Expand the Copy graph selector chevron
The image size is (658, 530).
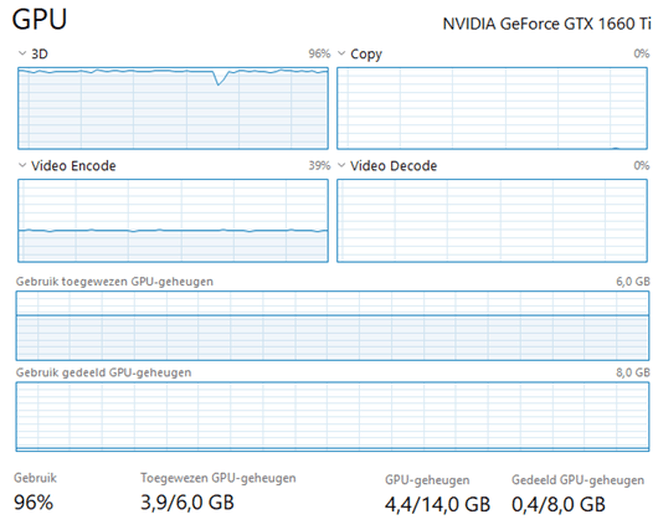[x=341, y=54]
